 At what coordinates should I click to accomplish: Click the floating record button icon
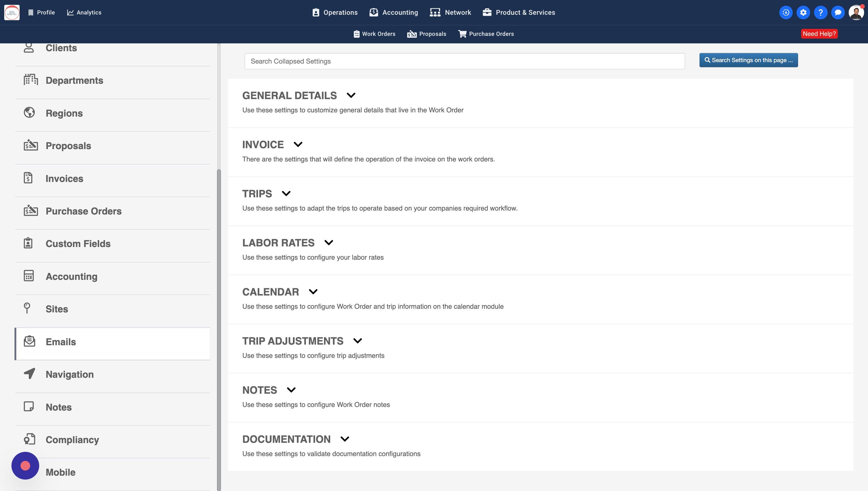tap(25, 466)
